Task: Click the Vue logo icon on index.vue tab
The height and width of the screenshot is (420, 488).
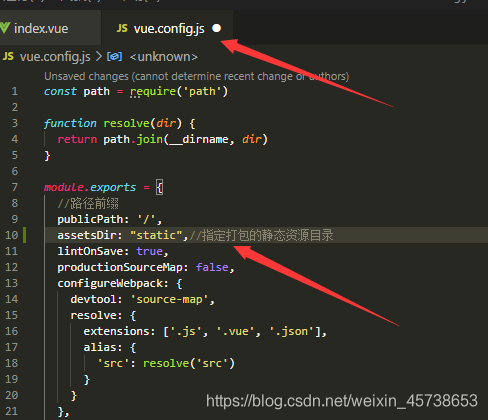Action: pyautogui.click(x=5, y=28)
